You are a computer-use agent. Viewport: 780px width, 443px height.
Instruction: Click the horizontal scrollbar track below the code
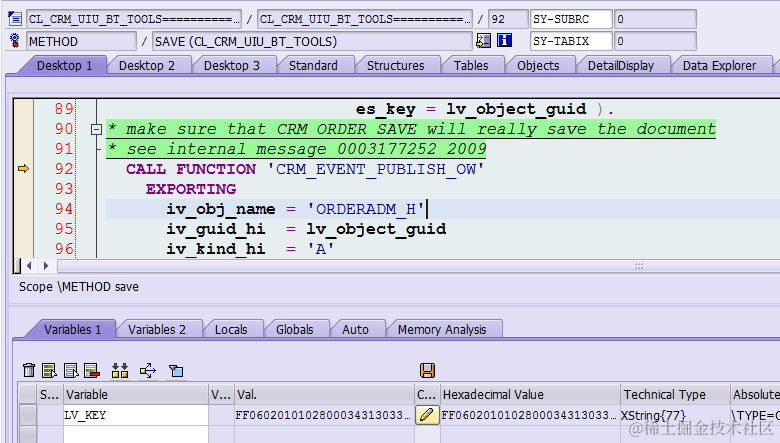[x=418, y=266]
